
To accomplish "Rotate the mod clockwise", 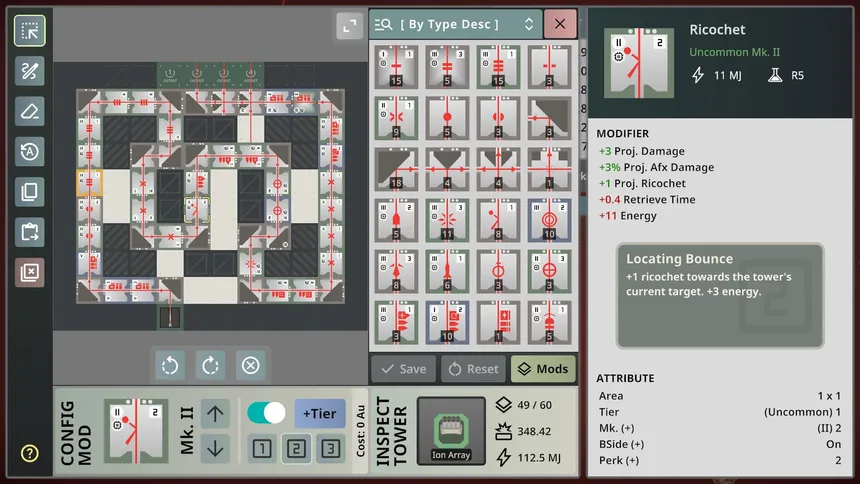I will point(210,365).
